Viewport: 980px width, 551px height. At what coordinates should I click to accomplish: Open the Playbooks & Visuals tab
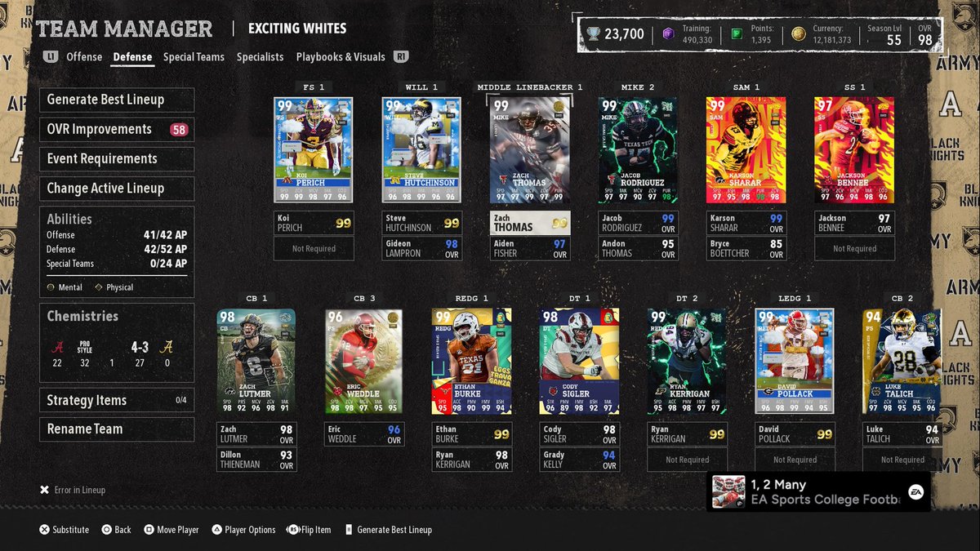[x=341, y=57]
